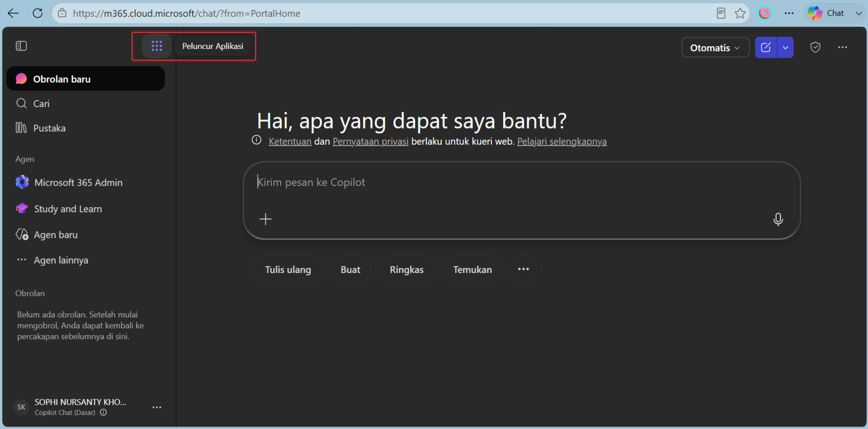
Task: Open immersive reader icon in address bar
Action: 721,13
